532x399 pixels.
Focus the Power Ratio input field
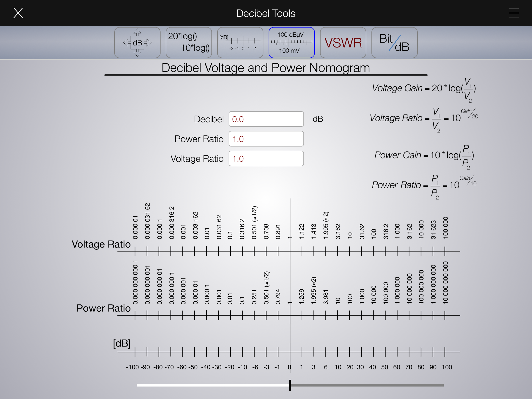coord(266,139)
